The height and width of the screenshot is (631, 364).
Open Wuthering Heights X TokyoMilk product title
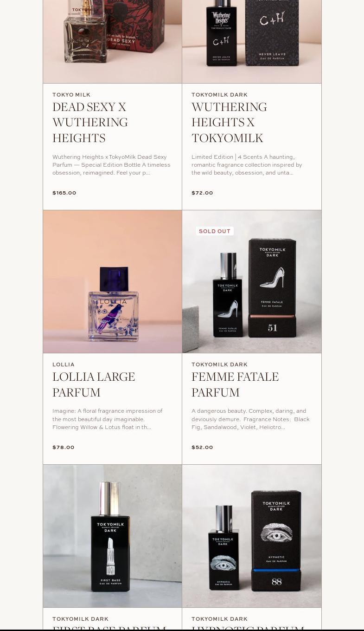[229, 123]
